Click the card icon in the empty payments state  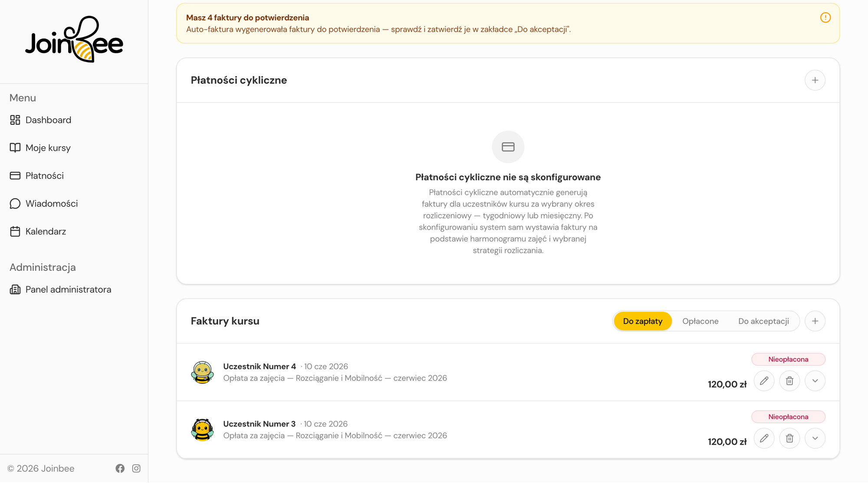pyautogui.click(x=508, y=147)
